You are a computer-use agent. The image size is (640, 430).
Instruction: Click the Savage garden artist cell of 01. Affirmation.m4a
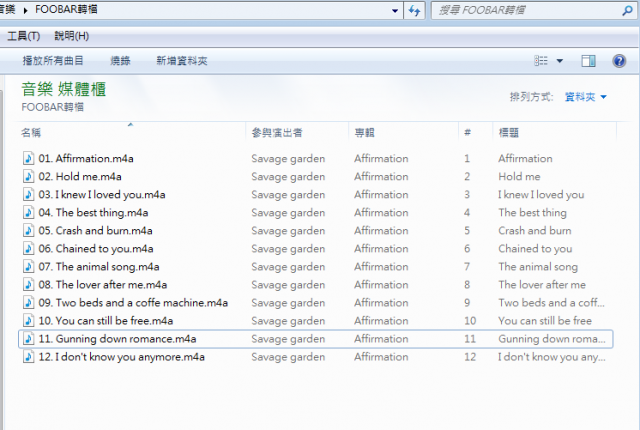coord(288,158)
